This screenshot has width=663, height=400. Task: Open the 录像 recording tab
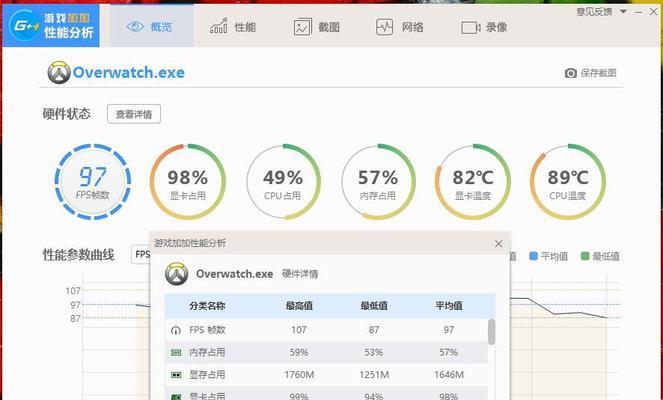[x=484, y=27]
